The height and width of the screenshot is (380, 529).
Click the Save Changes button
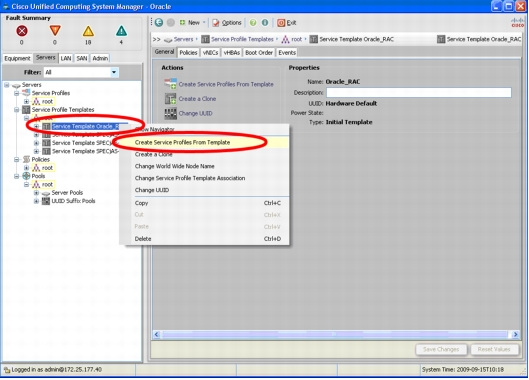tap(441, 350)
